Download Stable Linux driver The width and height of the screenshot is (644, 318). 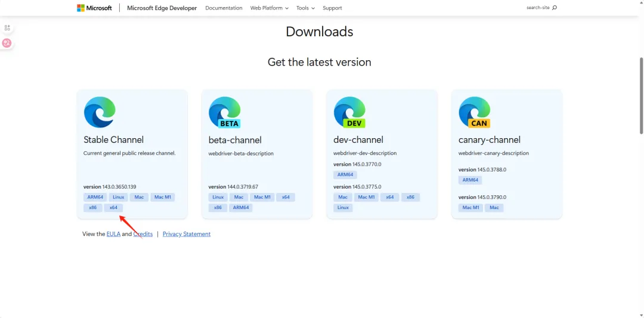pos(118,197)
